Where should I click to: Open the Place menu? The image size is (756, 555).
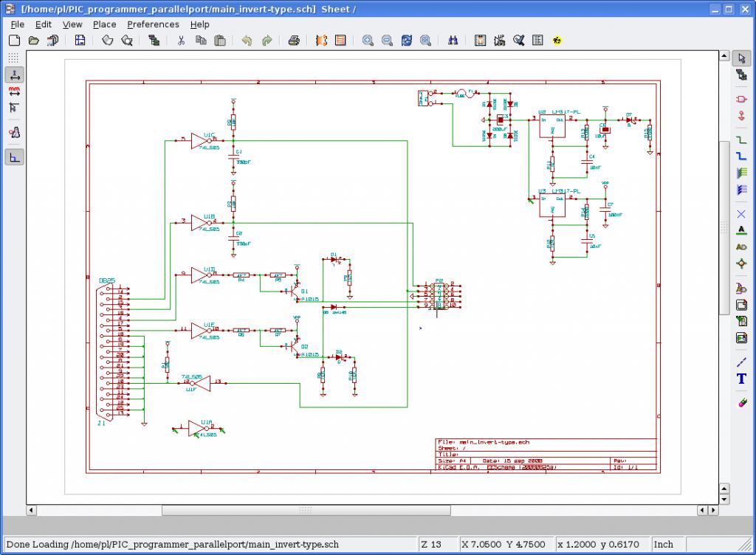click(x=104, y=24)
